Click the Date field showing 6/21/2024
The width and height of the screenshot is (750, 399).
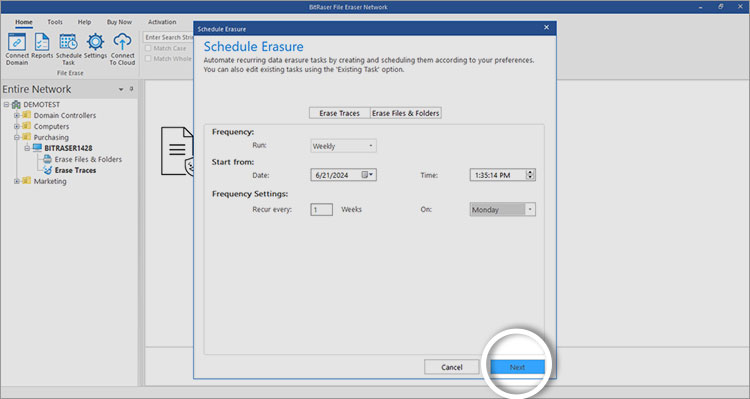tap(343, 175)
